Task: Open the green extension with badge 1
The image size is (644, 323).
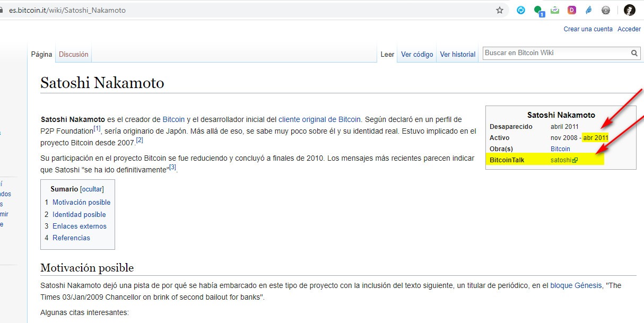Action: [538, 11]
